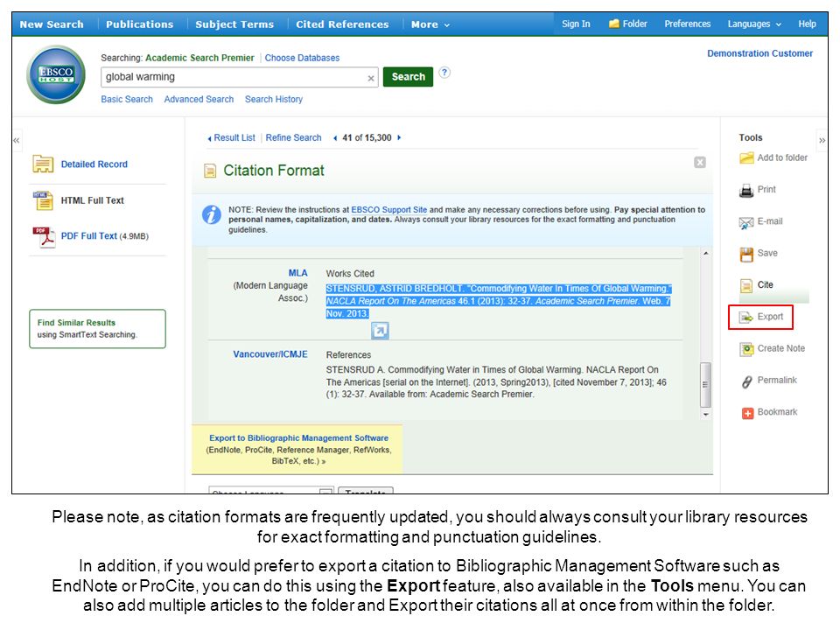Click the Detailed Record link text

pos(94,164)
